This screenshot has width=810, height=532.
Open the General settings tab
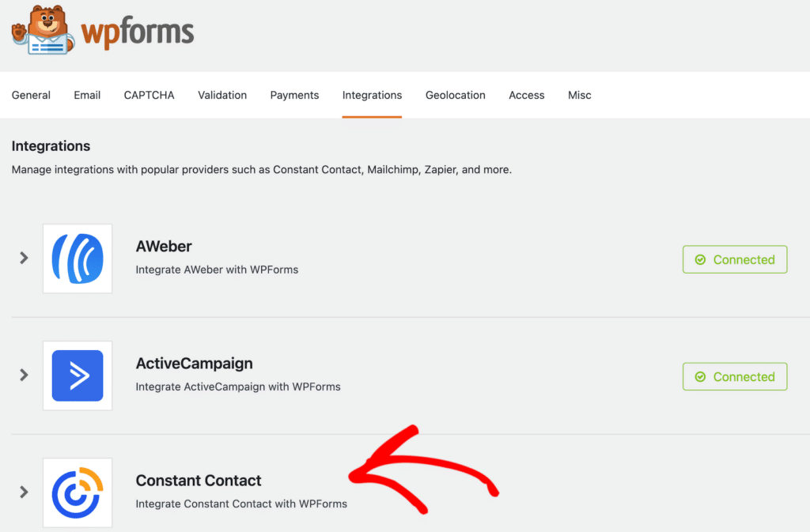click(x=31, y=95)
